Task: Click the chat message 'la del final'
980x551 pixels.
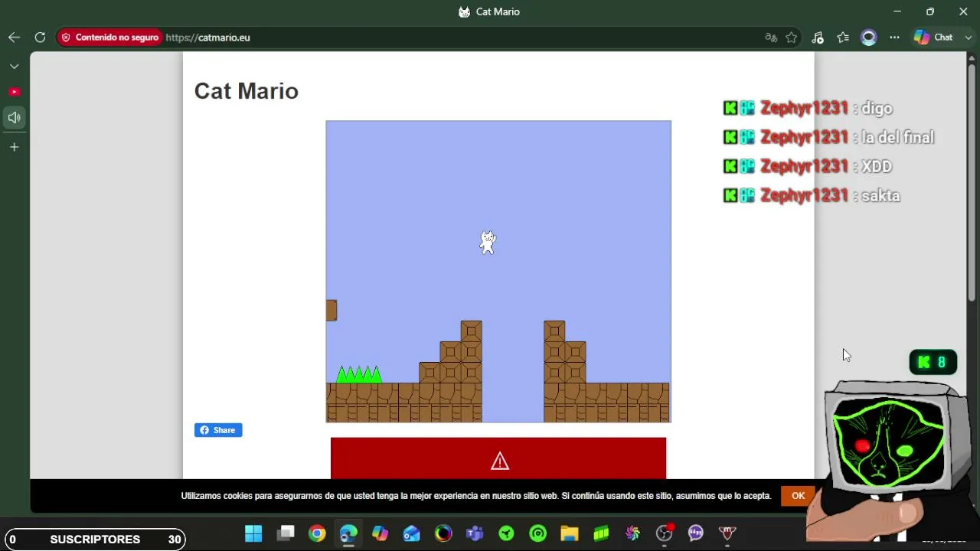Action: 828,138
